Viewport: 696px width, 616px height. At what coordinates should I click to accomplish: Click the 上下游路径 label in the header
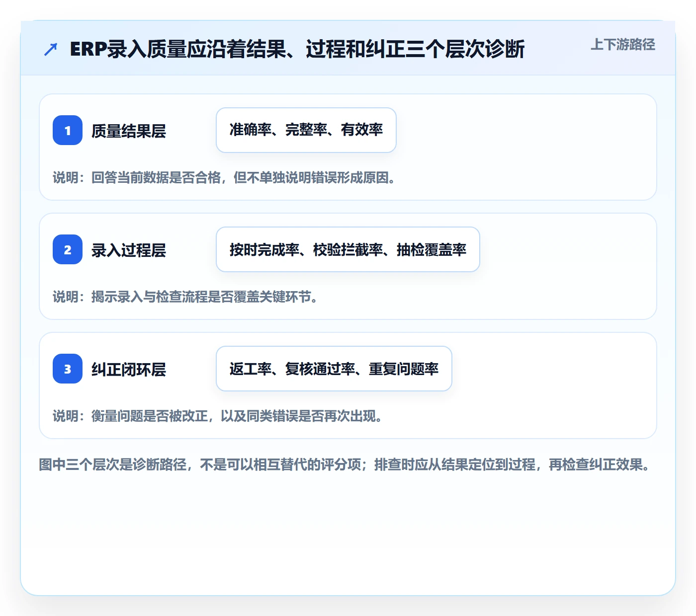click(622, 45)
